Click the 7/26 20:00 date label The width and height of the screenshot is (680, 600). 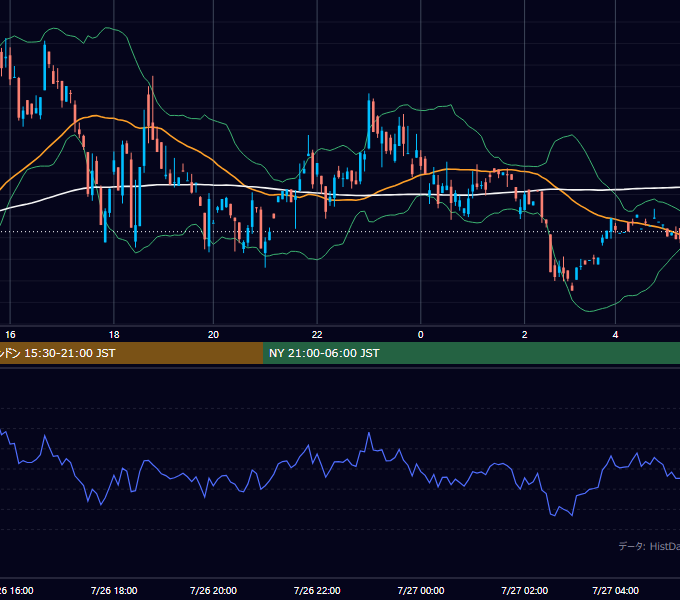click(x=213, y=590)
